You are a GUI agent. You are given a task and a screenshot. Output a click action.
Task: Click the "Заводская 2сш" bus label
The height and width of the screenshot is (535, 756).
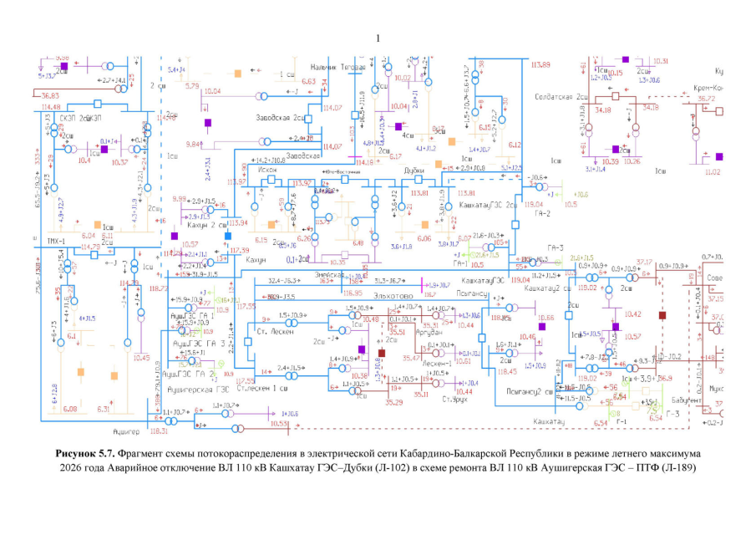pyautogui.click(x=280, y=118)
